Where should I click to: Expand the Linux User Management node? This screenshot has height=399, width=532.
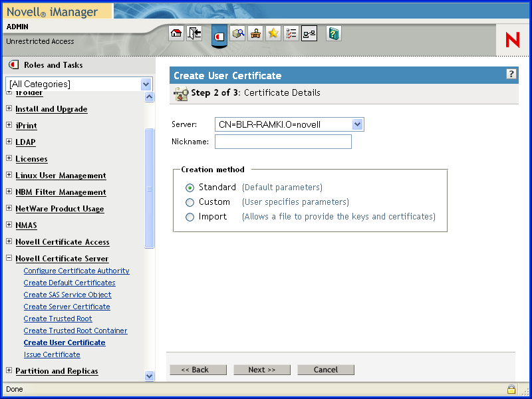point(9,175)
